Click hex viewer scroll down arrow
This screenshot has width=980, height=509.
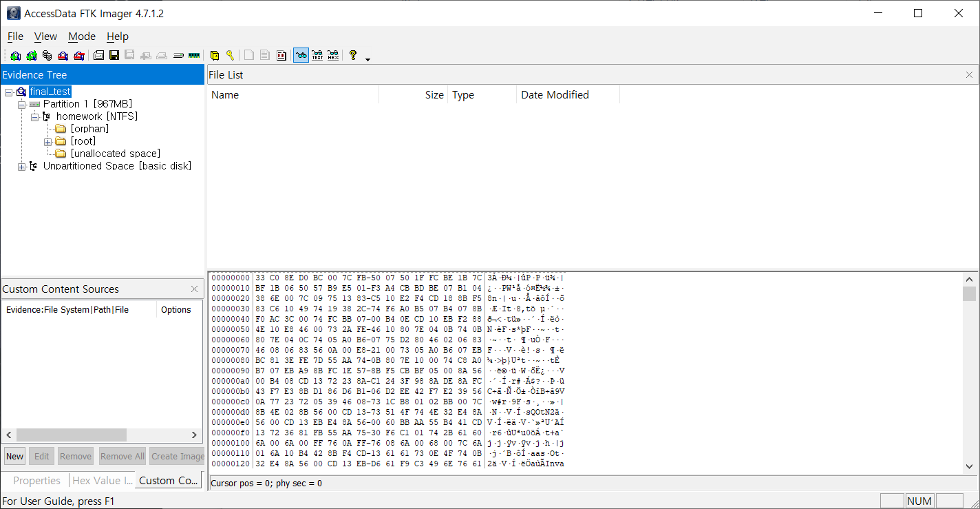click(969, 467)
